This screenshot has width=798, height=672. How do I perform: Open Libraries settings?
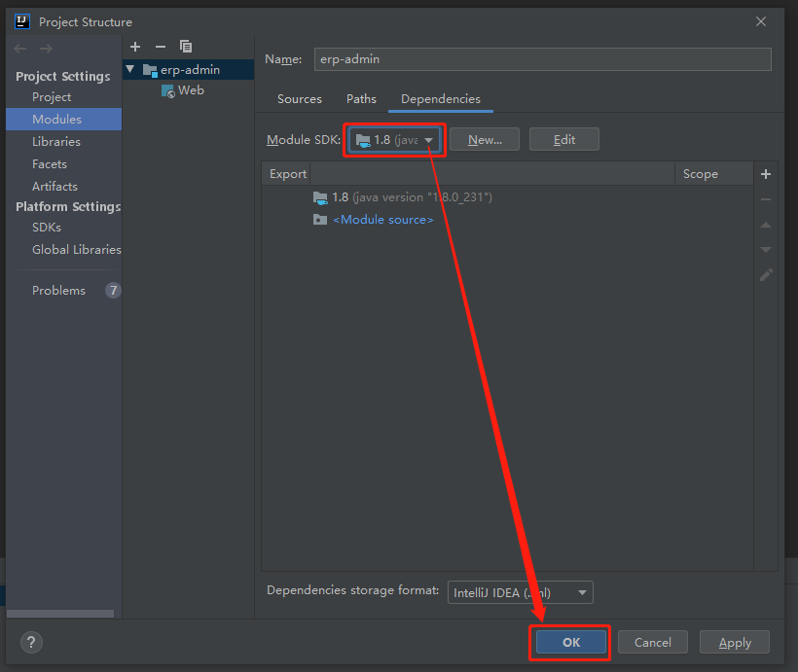click(56, 141)
